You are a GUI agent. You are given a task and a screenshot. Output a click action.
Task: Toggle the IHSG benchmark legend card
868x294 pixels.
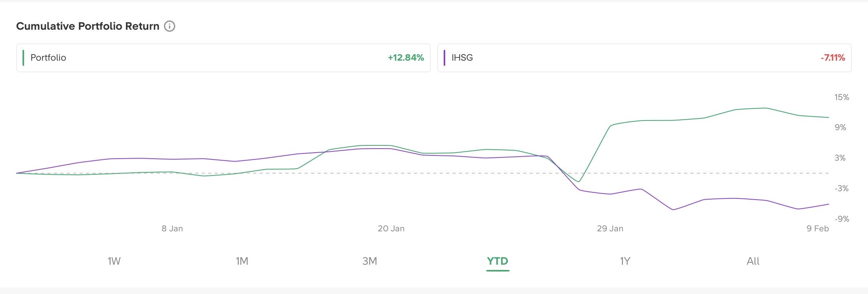pyautogui.click(x=644, y=58)
